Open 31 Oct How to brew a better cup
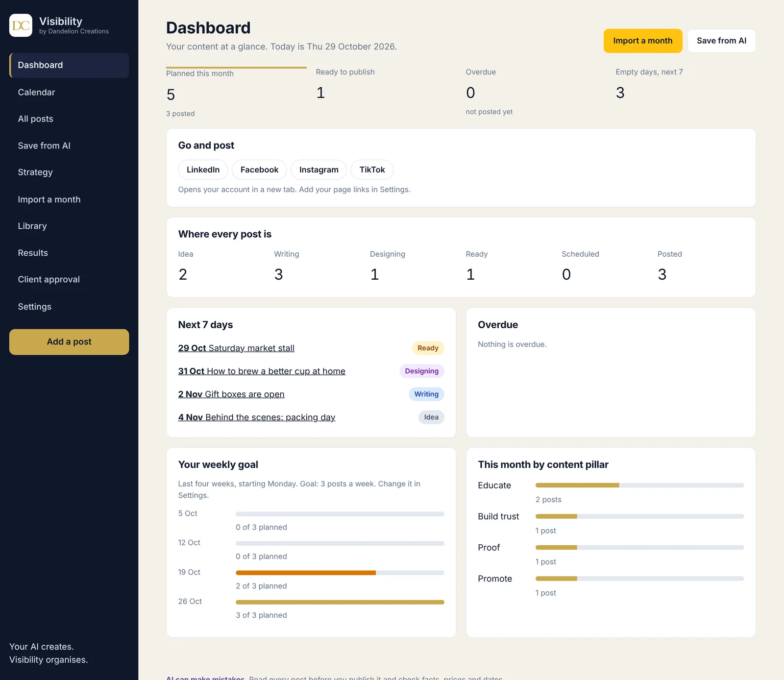Viewport: 784px width, 680px height. 262,371
